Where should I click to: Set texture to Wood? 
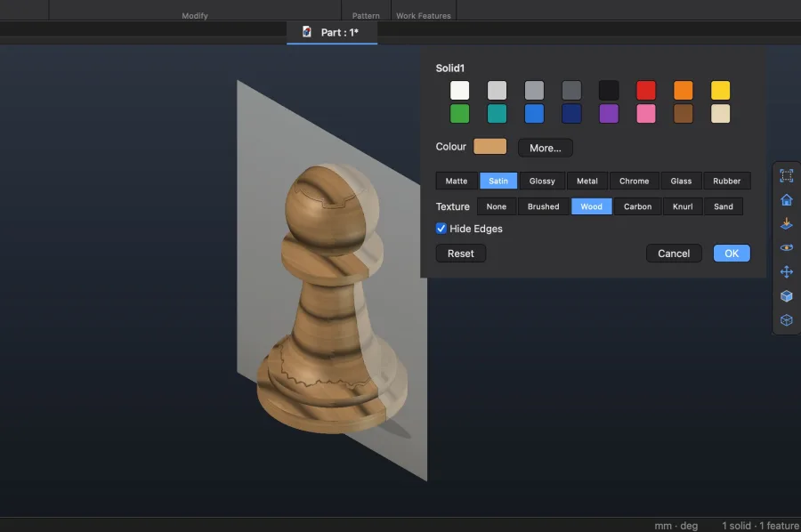click(x=591, y=206)
